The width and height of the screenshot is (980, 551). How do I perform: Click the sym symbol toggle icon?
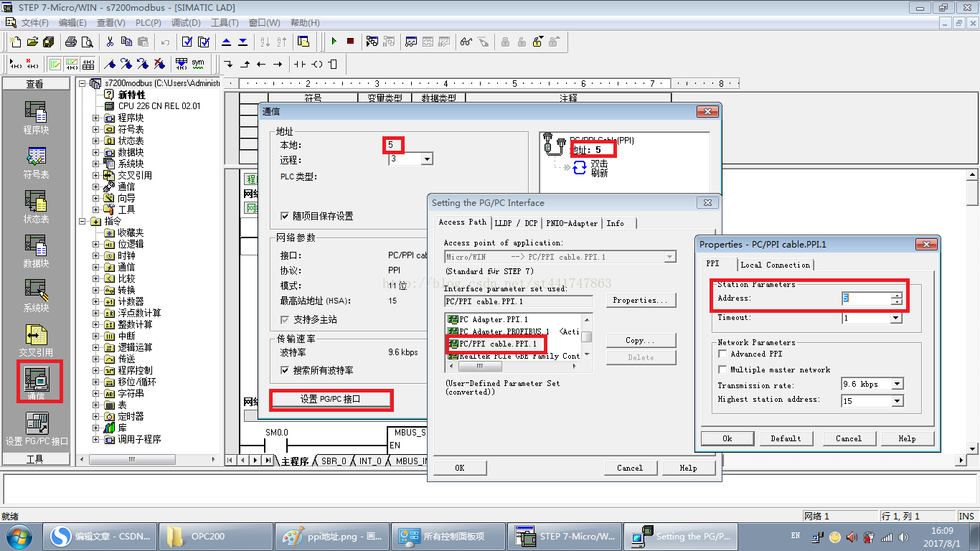[197, 64]
